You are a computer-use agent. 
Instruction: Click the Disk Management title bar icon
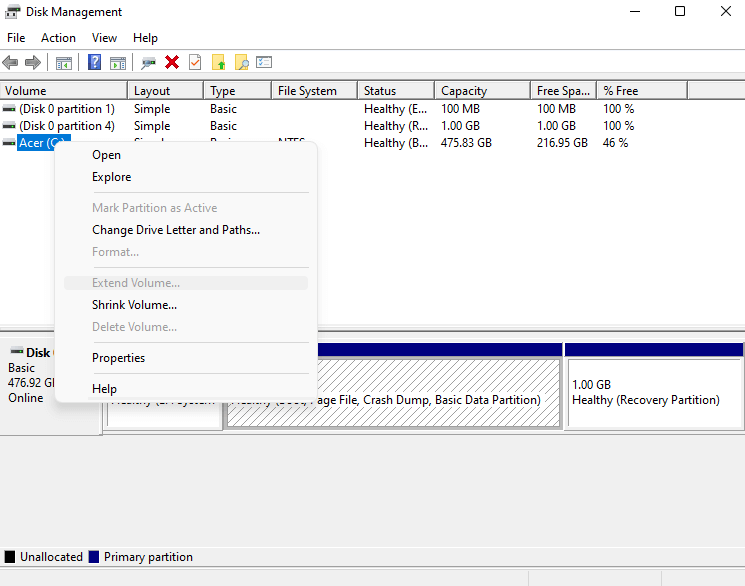pos(12,11)
